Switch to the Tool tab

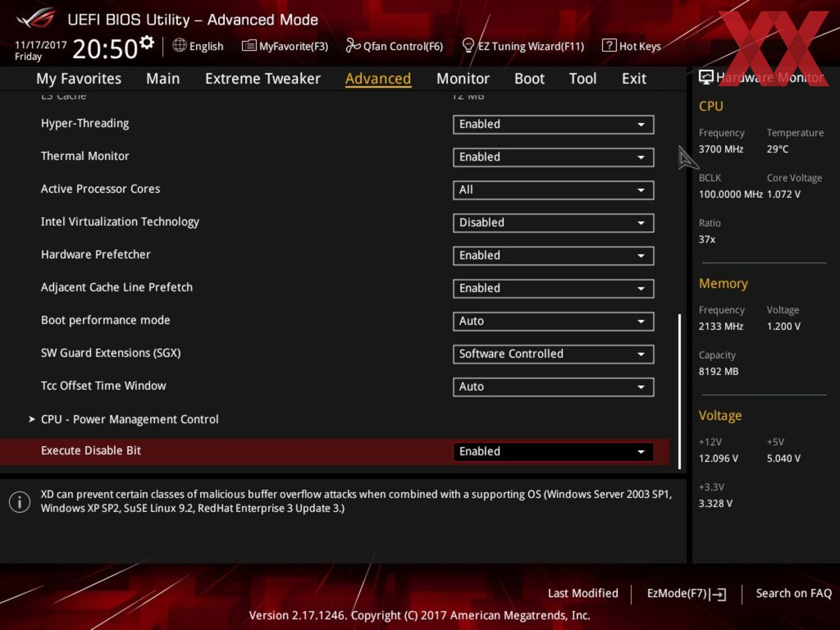click(582, 78)
